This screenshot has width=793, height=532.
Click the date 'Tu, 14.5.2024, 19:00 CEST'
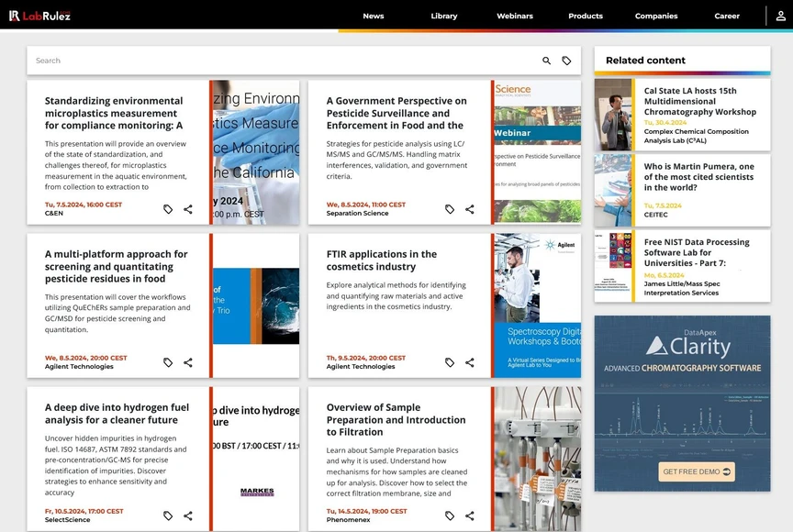366,511
